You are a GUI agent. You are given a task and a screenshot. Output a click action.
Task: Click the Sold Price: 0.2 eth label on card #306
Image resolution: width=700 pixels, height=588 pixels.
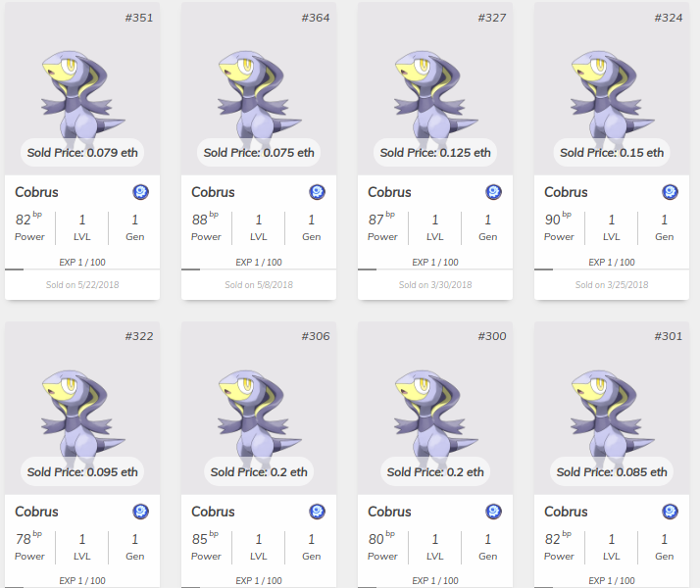259,472
